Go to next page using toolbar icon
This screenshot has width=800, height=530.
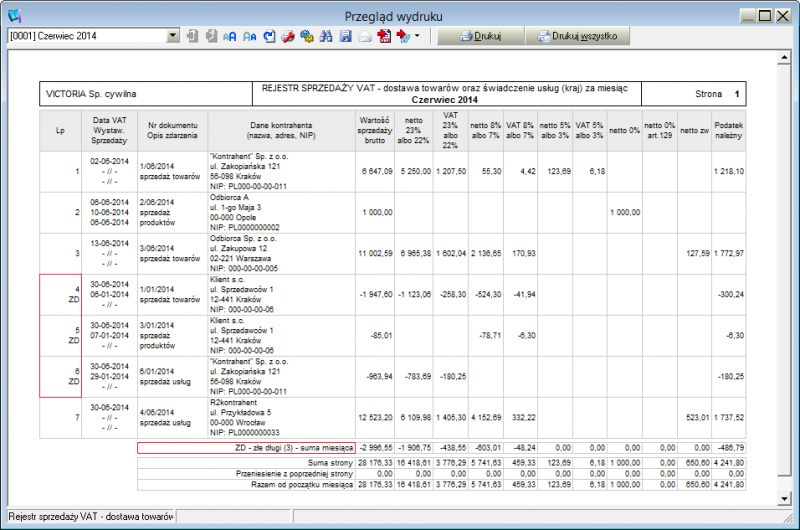[210, 36]
